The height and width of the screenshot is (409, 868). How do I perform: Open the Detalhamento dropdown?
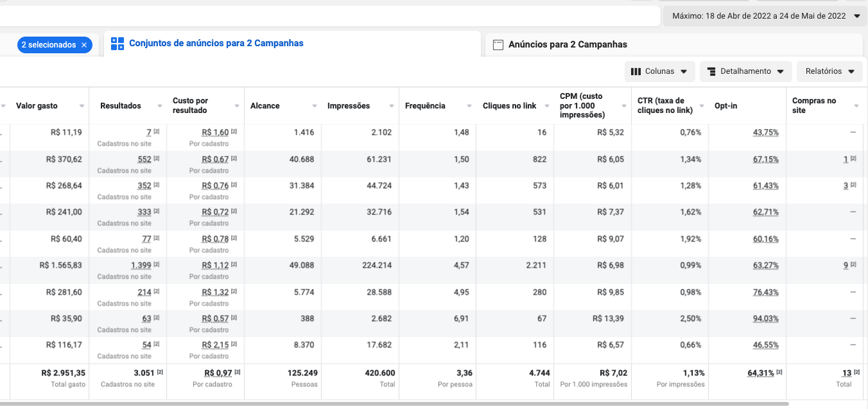[x=745, y=71]
